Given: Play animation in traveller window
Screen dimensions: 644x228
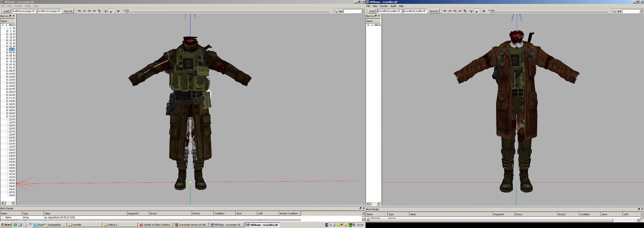Looking at the screenshot, I should 484,11.
